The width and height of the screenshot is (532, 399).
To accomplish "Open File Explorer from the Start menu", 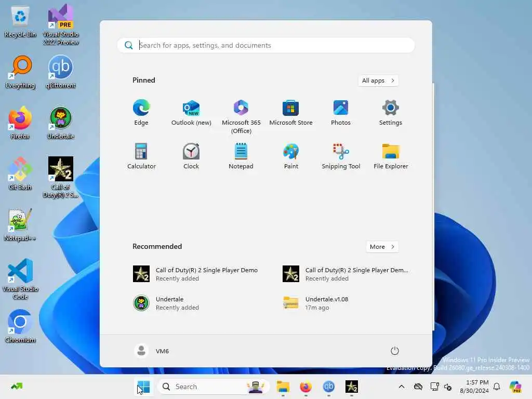I will click(x=391, y=156).
